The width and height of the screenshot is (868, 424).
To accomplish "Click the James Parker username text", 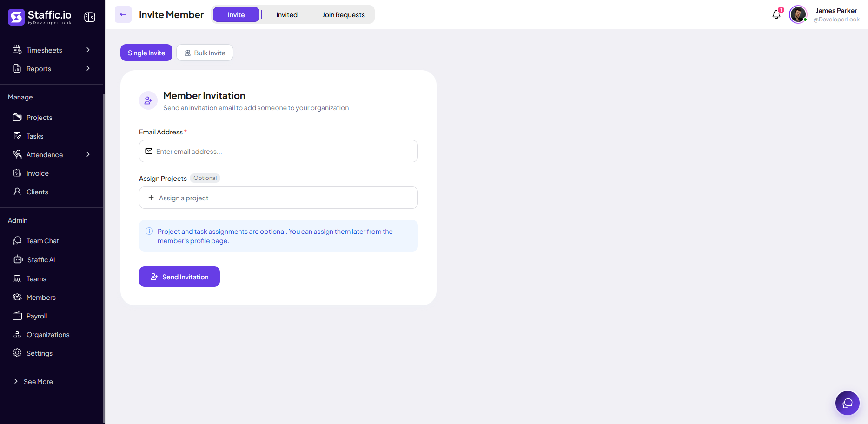I will tap(836, 10).
